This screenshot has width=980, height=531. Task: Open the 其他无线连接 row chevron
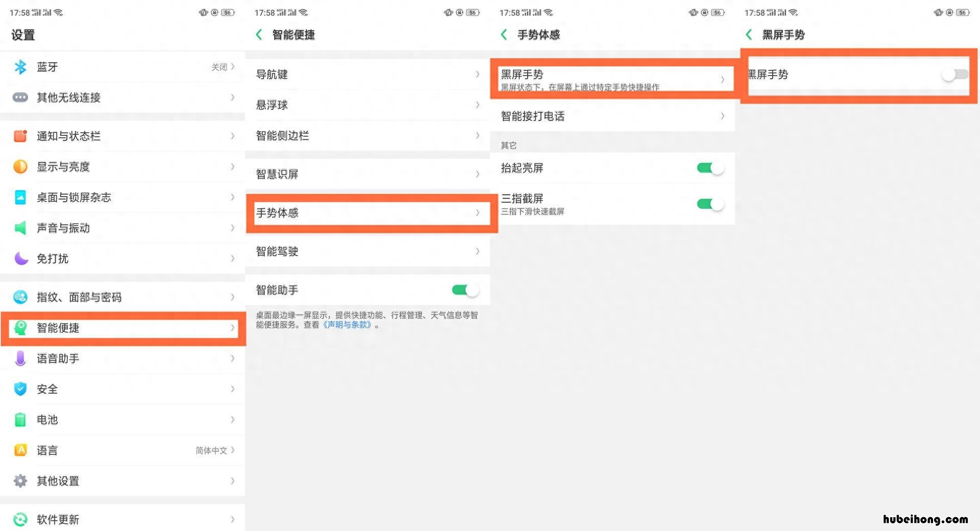[x=233, y=98]
